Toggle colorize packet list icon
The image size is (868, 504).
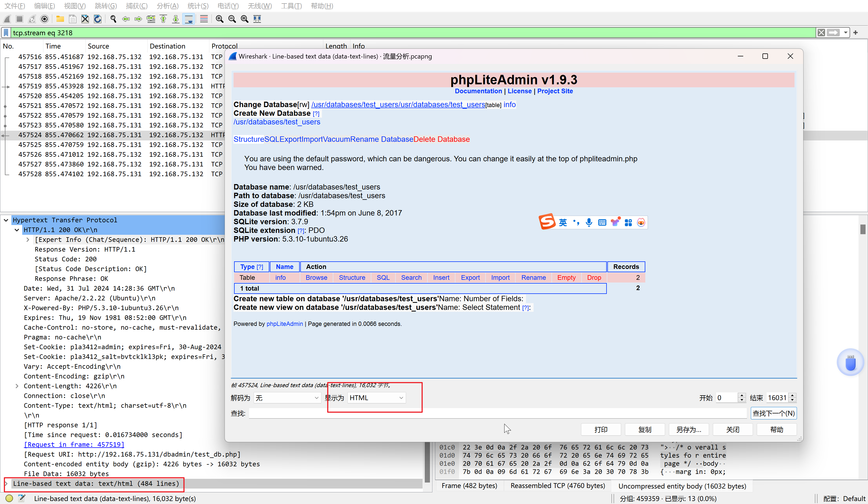pos(204,19)
